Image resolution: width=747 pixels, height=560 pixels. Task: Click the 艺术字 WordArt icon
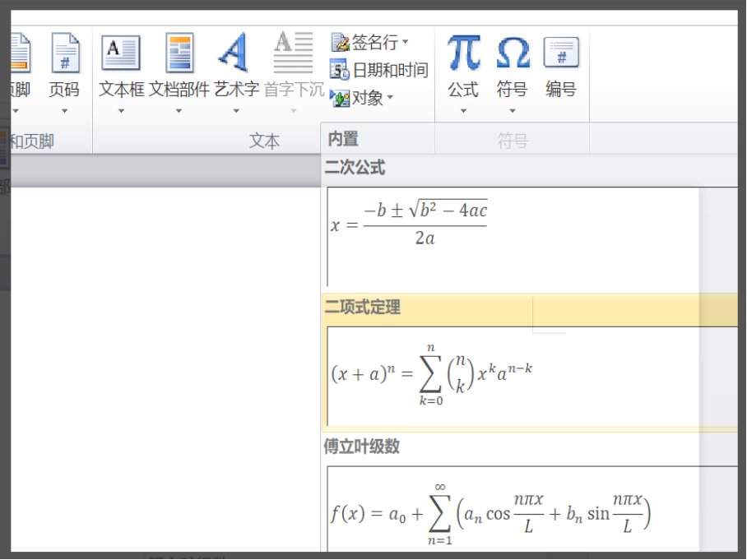[x=233, y=54]
